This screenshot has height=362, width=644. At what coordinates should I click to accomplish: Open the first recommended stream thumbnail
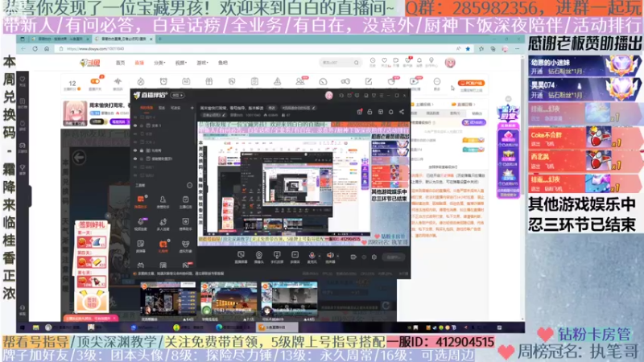point(168,298)
